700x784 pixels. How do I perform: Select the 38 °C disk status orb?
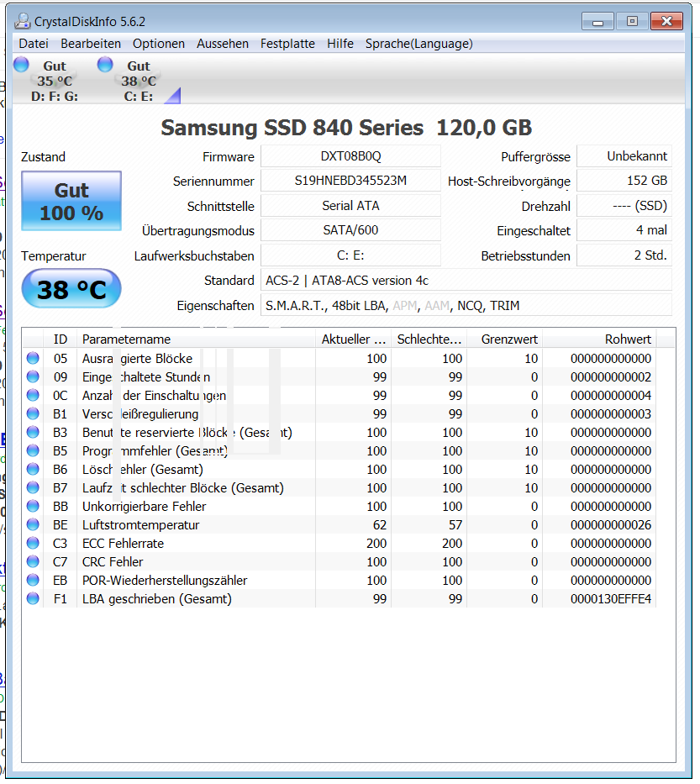coord(105,65)
